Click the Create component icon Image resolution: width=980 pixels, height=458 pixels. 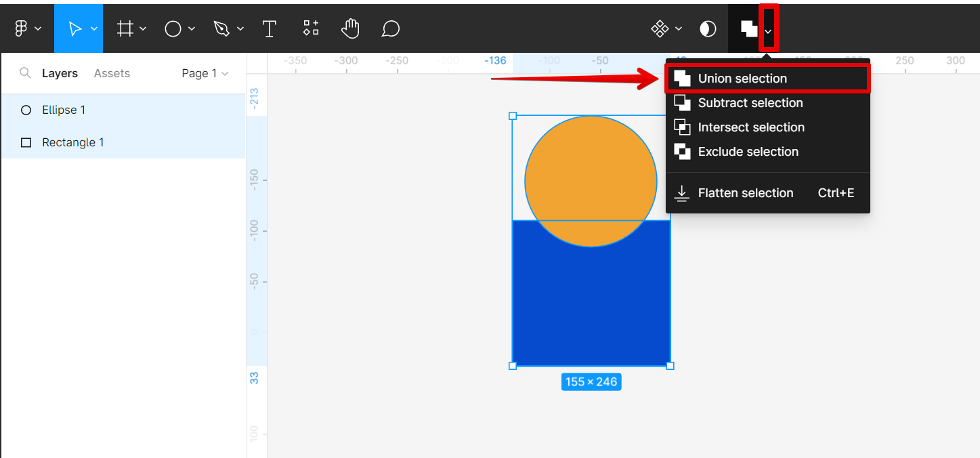click(x=659, y=28)
